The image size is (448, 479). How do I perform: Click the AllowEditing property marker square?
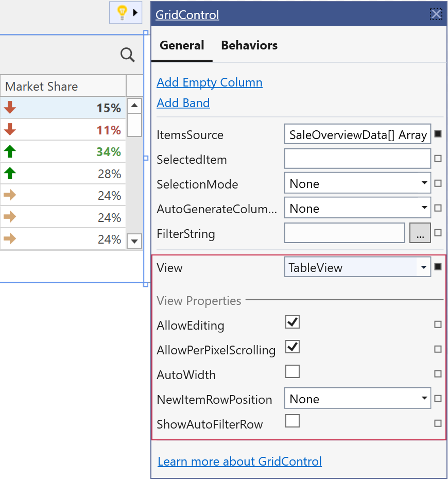(438, 324)
